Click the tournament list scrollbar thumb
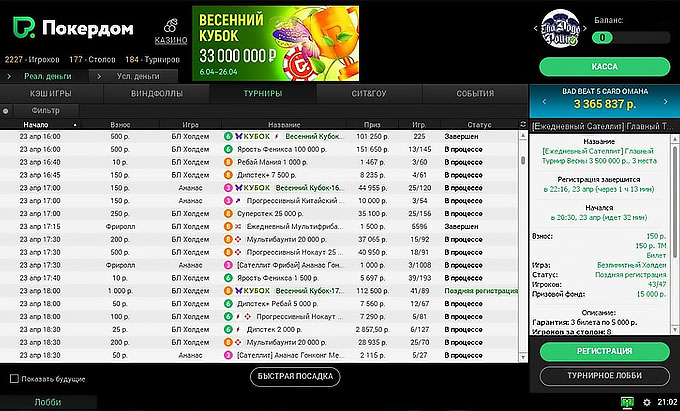Viewport: 680px width, 411px height. click(523, 160)
